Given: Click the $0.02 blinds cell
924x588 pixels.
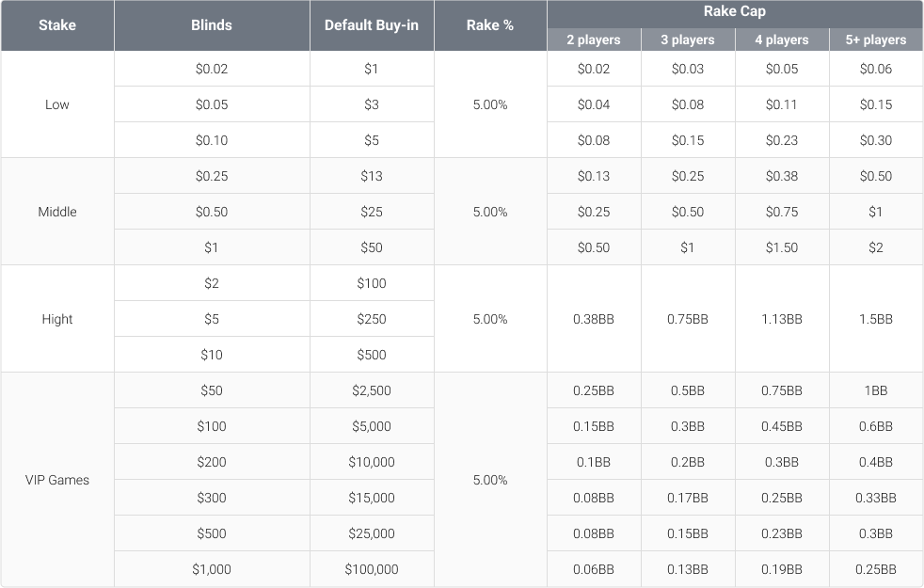Looking at the screenshot, I should pyautogui.click(x=211, y=69).
